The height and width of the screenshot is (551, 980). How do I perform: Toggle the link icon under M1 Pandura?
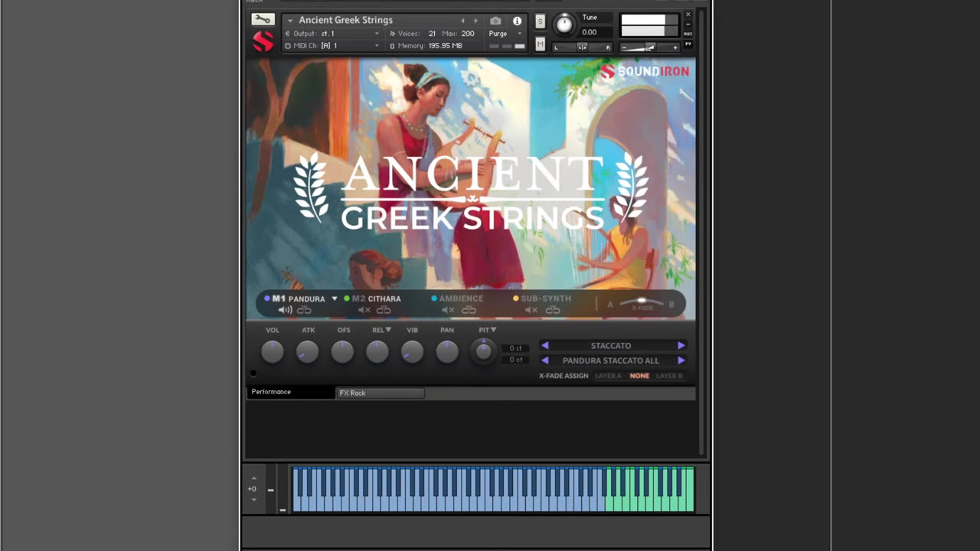304,310
